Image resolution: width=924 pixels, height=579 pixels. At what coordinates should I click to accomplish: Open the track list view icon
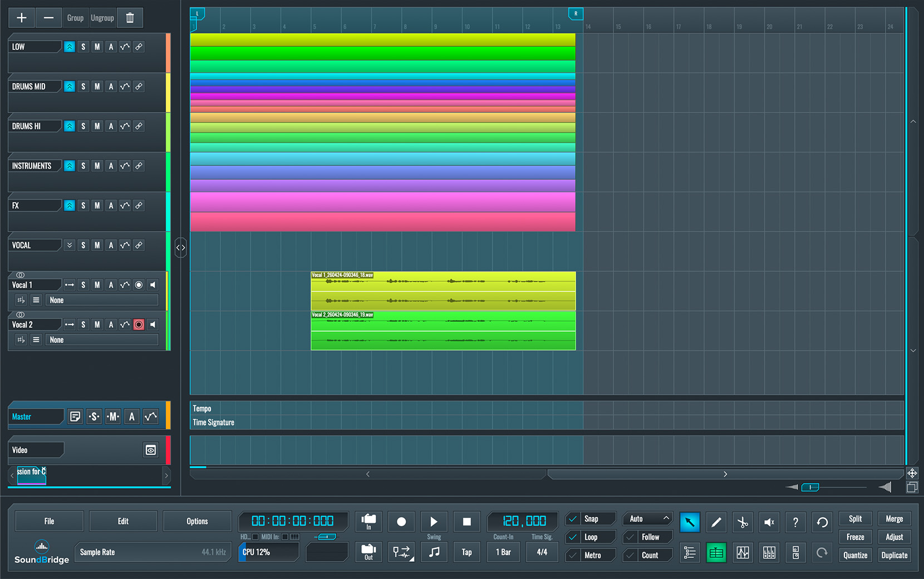pyautogui.click(x=690, y=553)
